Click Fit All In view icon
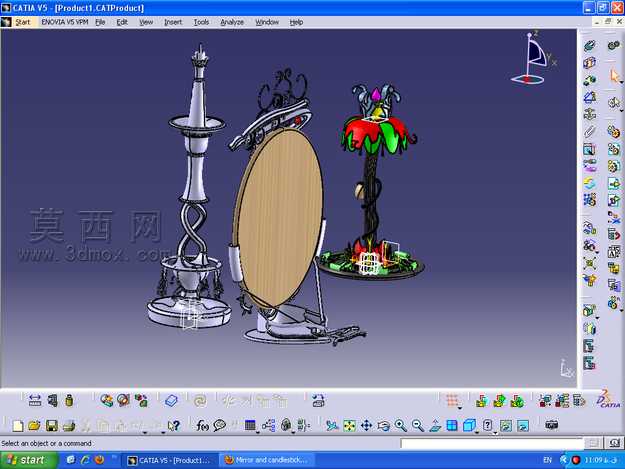The width and height of the screenshot is (625, 469). pyautogui.click(x=349, y=426)
